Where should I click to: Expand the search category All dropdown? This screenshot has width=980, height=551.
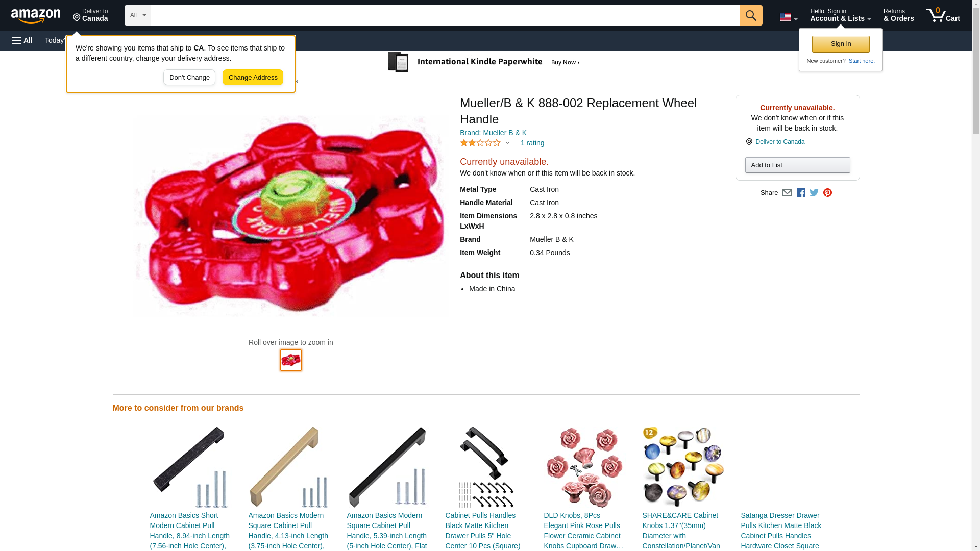point(137,15)
